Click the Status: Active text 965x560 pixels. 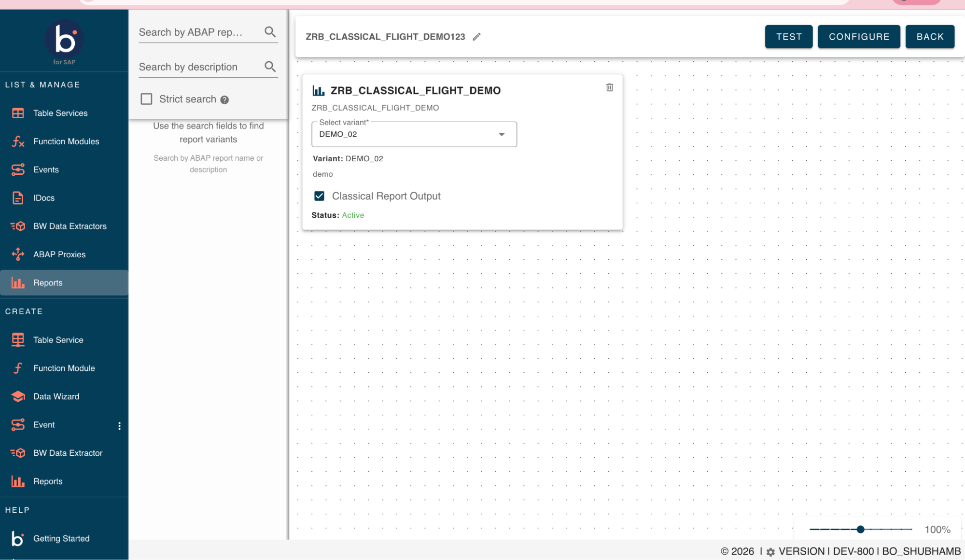click(x=338, y=215)
